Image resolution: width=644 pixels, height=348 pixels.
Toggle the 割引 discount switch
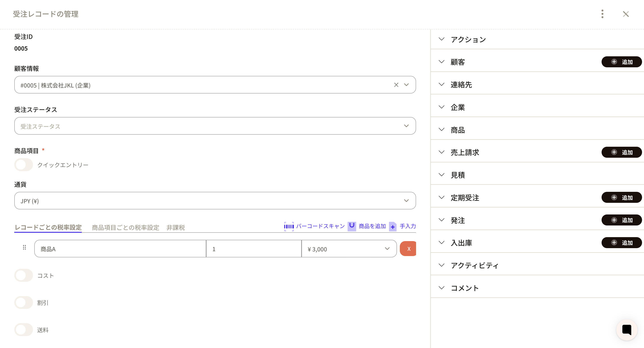pyautogui.click(x=24, y=302)
